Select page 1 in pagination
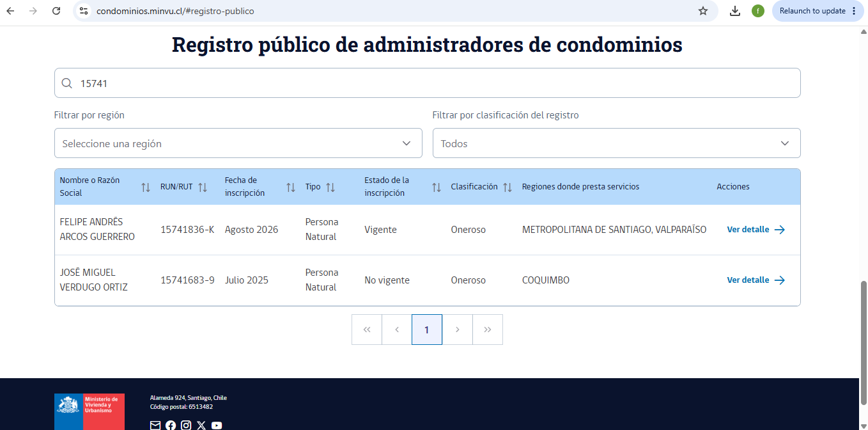 (427, 330)
